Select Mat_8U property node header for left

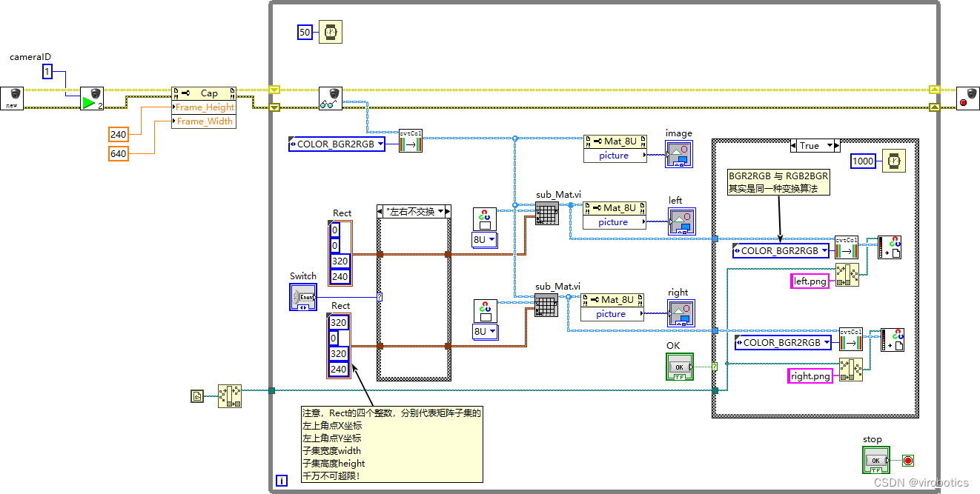(615, 208)
